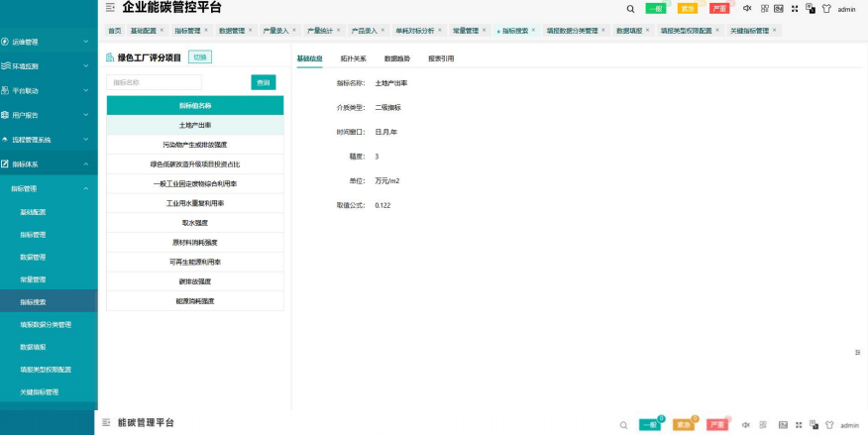This screenshot has height=435, width=868.
Task: Close the 基础配置 page tab
Action: [162, 31]
